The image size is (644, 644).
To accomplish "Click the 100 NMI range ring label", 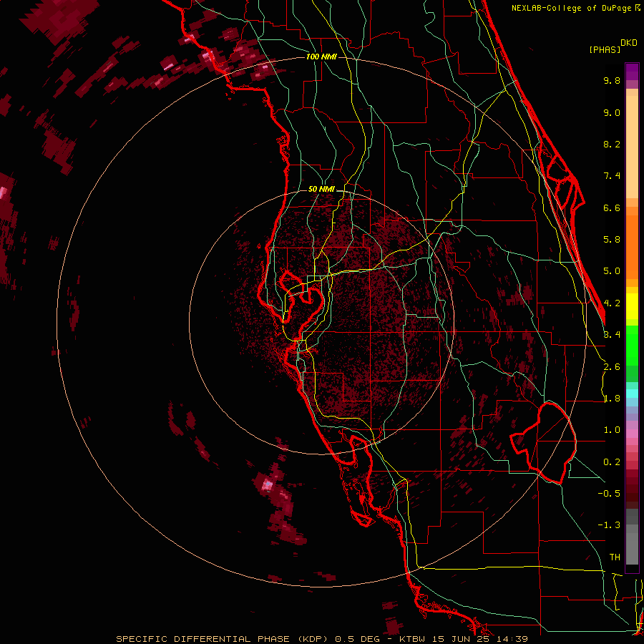I will [321, 57].
